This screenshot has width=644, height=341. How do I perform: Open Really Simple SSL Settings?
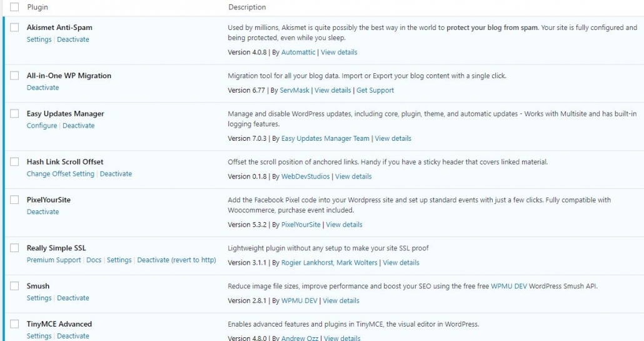coord(119,260)
